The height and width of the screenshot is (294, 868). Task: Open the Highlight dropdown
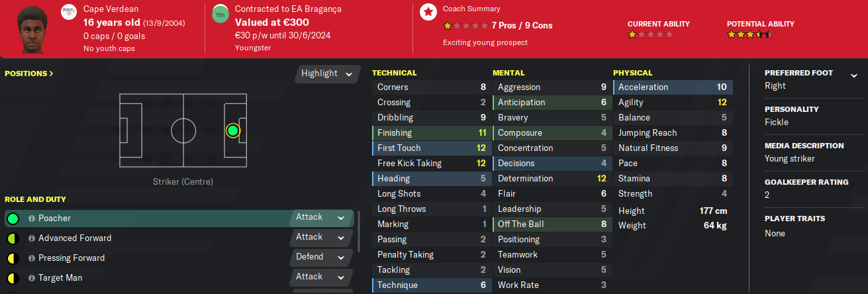click(327, 73)
